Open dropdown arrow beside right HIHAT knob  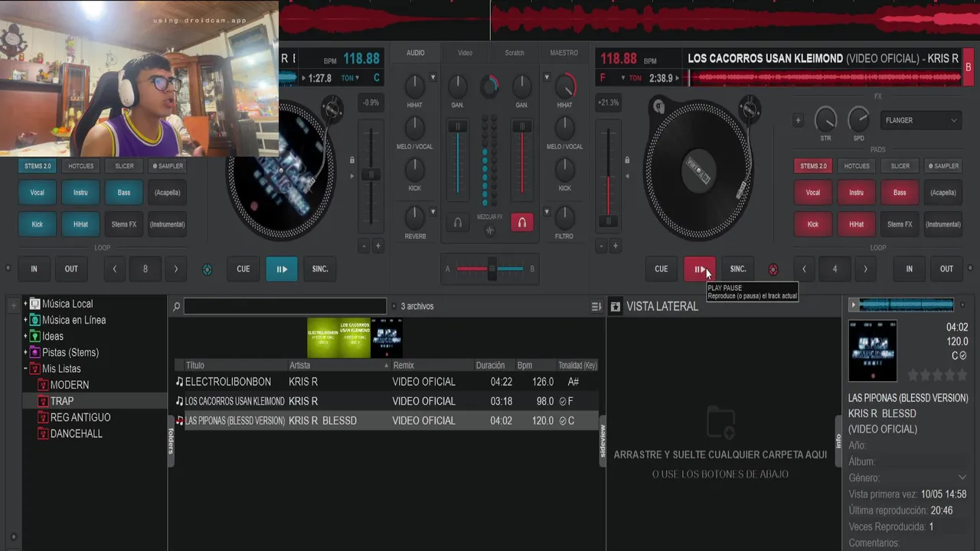pos(546,78)
